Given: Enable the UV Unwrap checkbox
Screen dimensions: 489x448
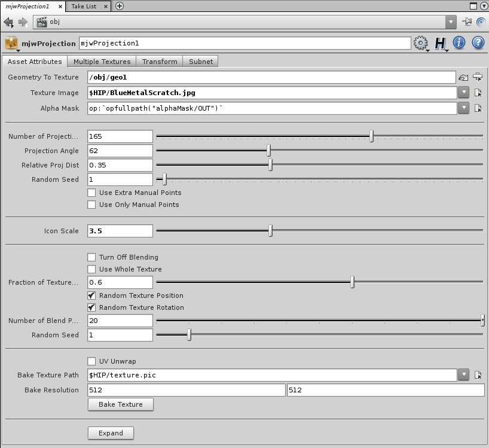Looking at the screenshot, I should pos(91,361).
